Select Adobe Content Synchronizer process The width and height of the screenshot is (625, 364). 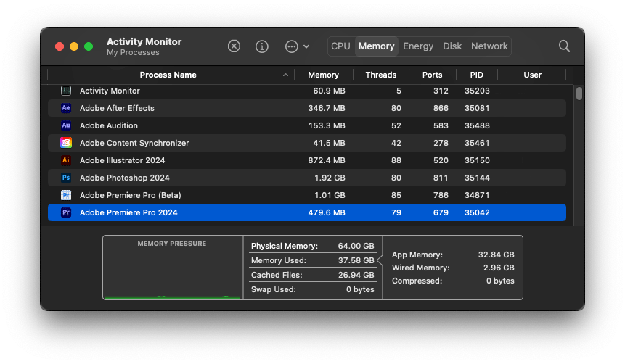[x=307, y=143]
